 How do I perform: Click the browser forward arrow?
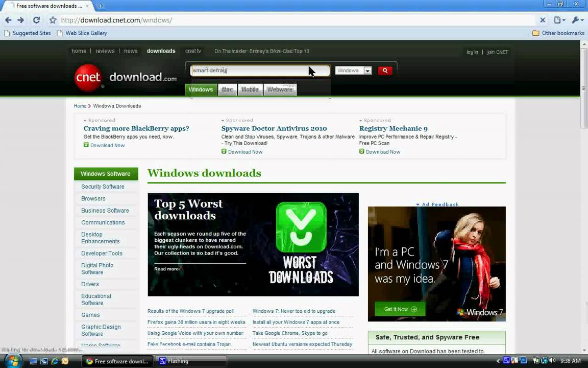click(20, 20)
